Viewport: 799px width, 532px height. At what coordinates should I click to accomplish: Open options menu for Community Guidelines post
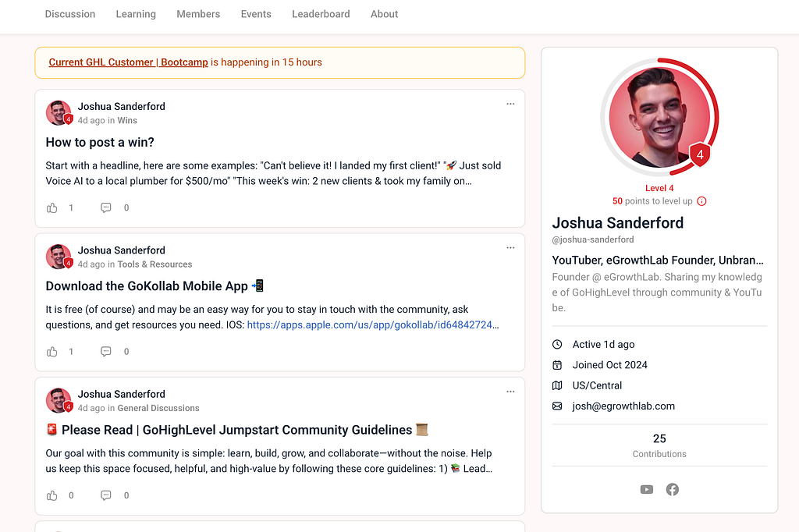pos(510,392)
